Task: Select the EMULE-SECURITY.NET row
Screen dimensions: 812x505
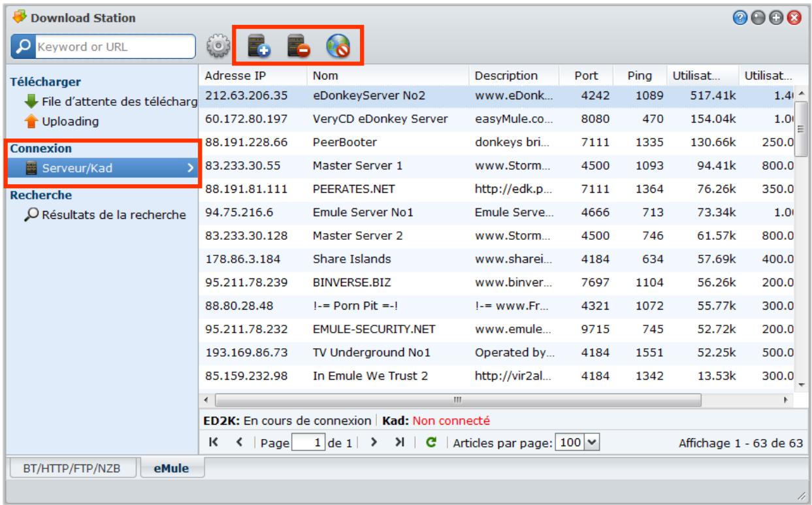Action: click(496, 329)
